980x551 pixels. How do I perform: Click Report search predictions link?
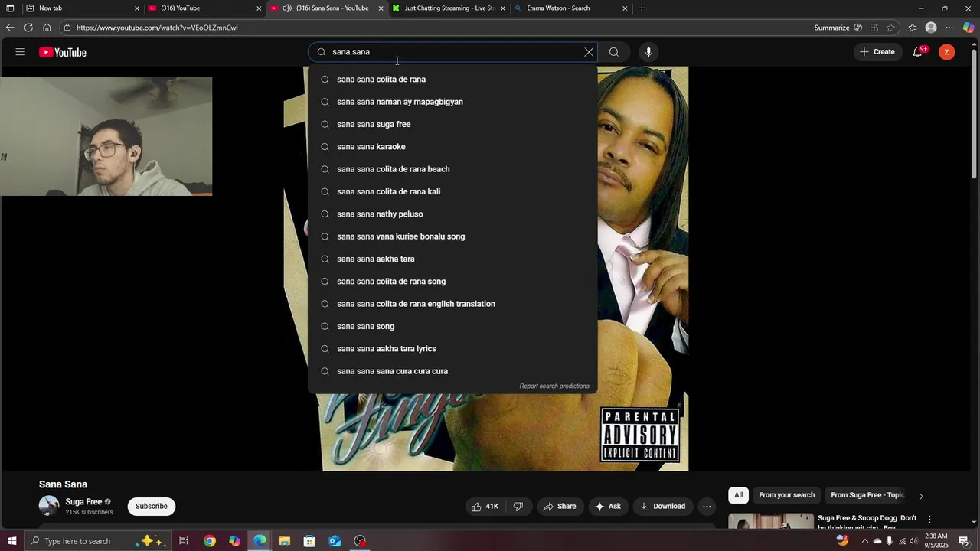click(x=554, y=386)
